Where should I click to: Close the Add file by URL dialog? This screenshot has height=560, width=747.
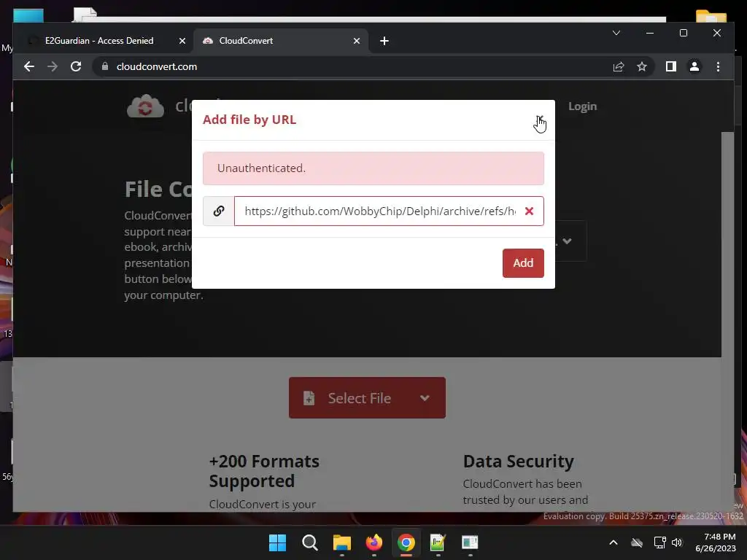[x=539, y=119]
